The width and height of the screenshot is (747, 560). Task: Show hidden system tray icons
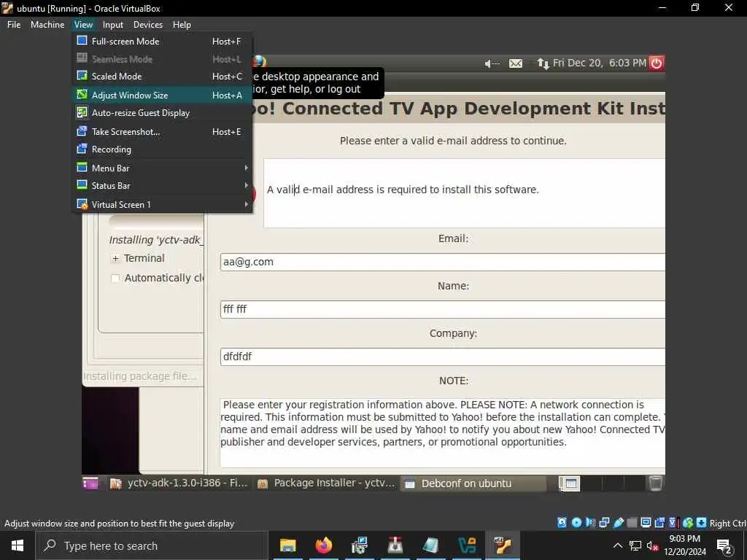[617, 545]
